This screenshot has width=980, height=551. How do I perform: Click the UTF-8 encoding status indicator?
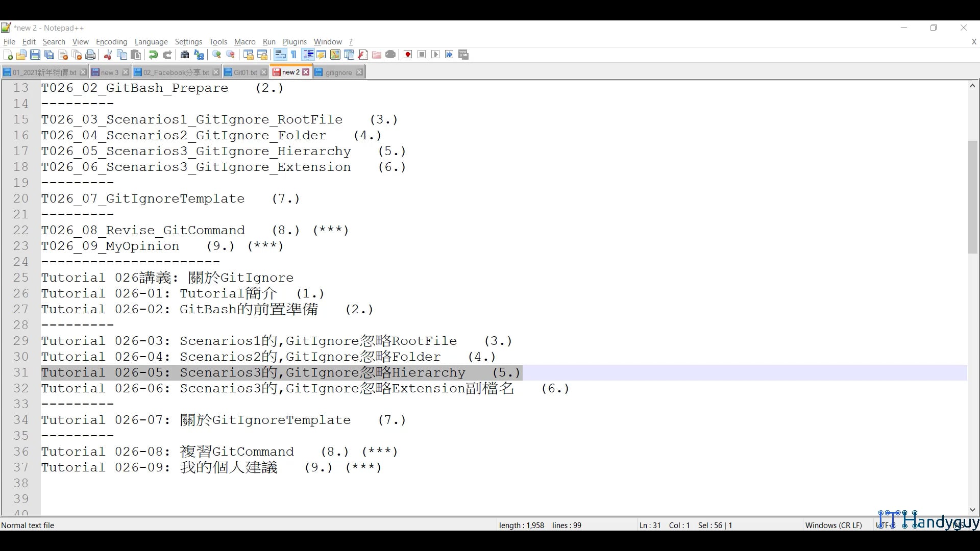[x=885, y=525]
